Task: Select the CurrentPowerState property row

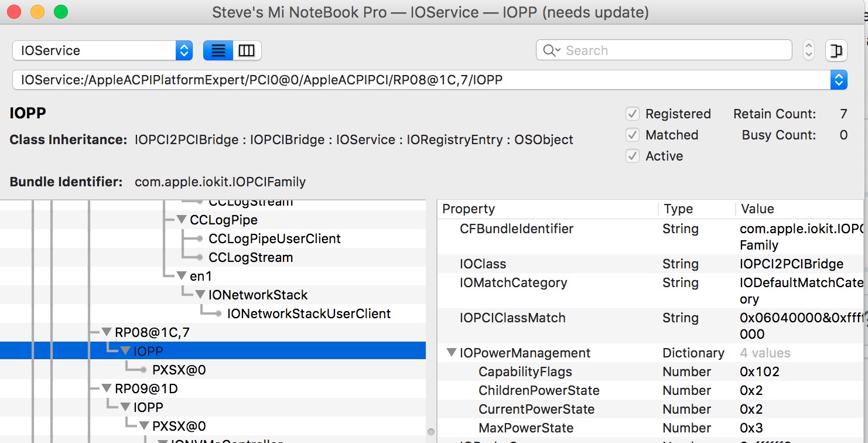Action: pos(650,409)
